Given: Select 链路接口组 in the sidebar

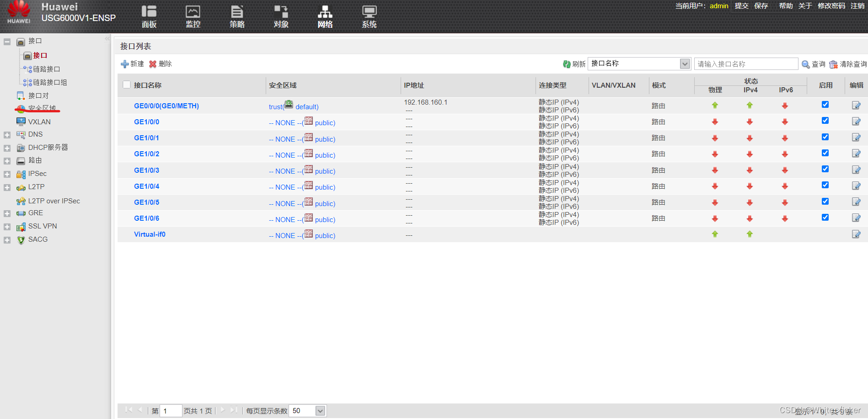Looking at the screenshot, I should [50, 82].
